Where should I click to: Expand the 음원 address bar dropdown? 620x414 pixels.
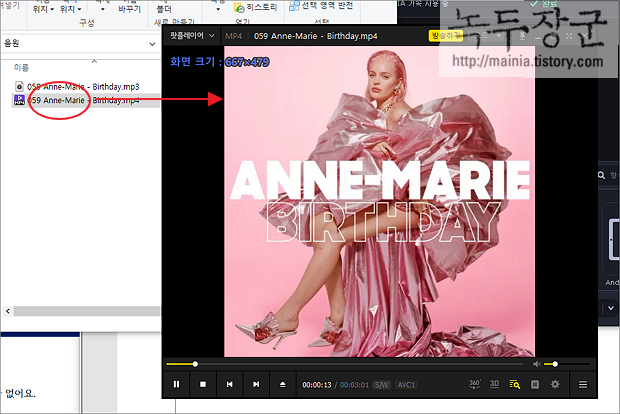tap(152, 44)
